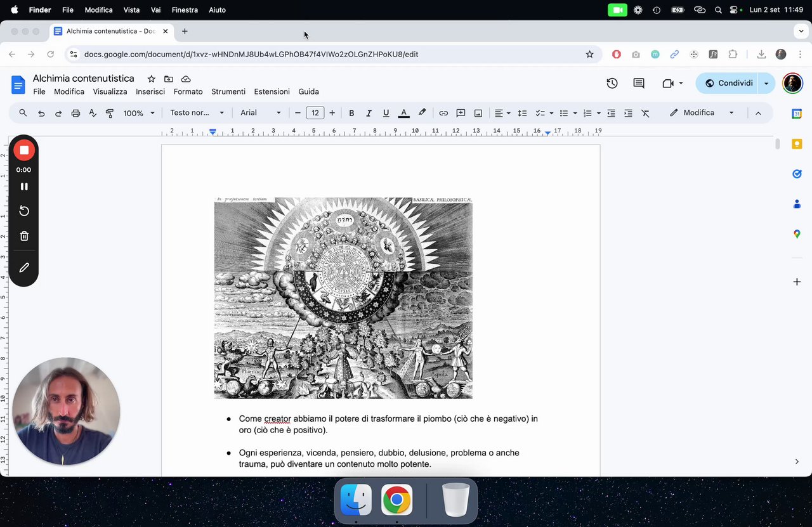Undo the last edit in toolbar
The width and height of the screenshot is (812, 527).
41,113
